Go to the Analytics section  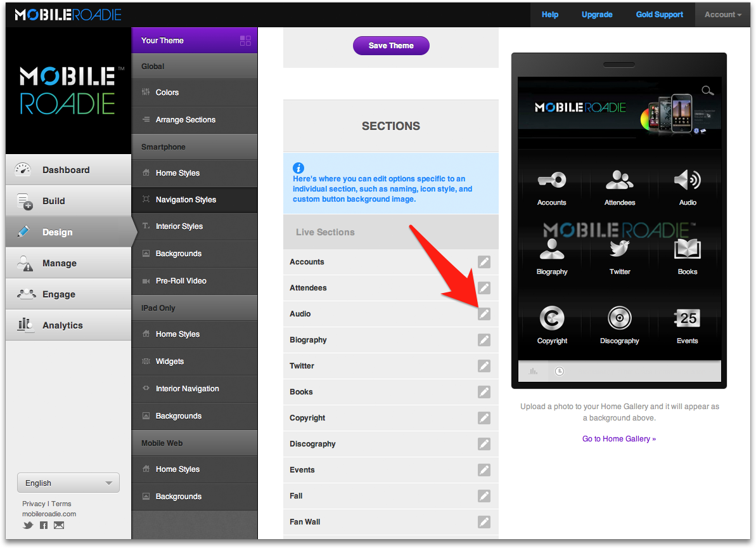tap(62, 325)
